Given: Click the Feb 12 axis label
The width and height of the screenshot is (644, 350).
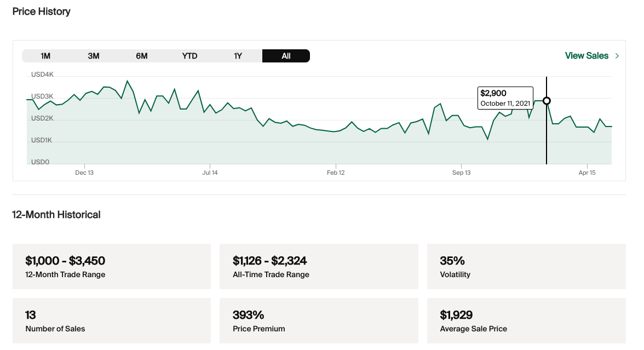Looking at the screenshot, I should pos(336,173).
